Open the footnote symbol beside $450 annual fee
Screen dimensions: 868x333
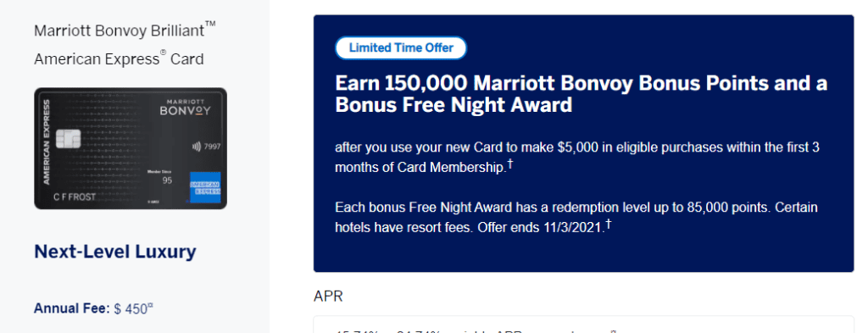click(x=149, y=305)
